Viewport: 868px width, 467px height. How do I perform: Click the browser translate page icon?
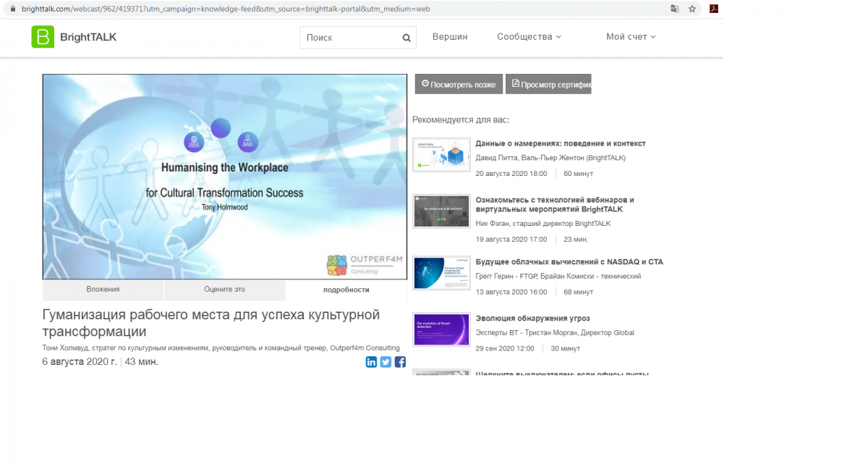pos(674,9)
